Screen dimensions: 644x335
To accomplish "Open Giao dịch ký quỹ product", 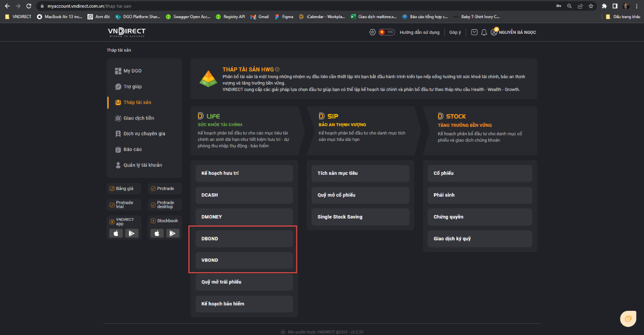I will [480, 239].
